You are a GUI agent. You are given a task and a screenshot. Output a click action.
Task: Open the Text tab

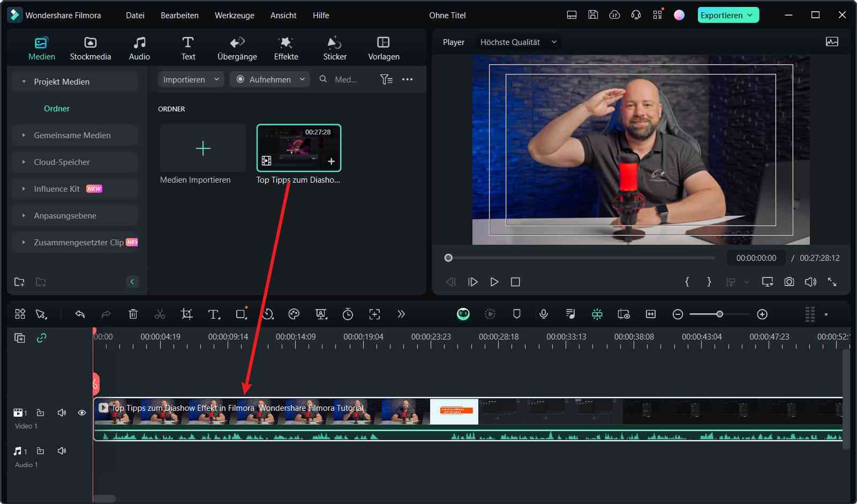(x=188, y=48)
